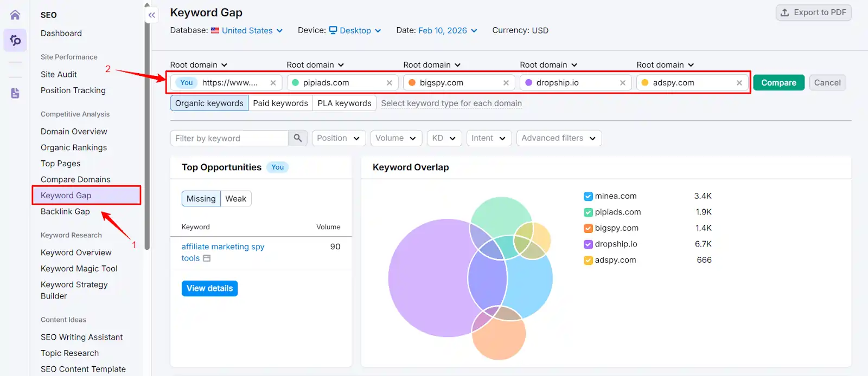Select the PLA keywords tab
Screen dimensions: 868x376
click(344, 103)
